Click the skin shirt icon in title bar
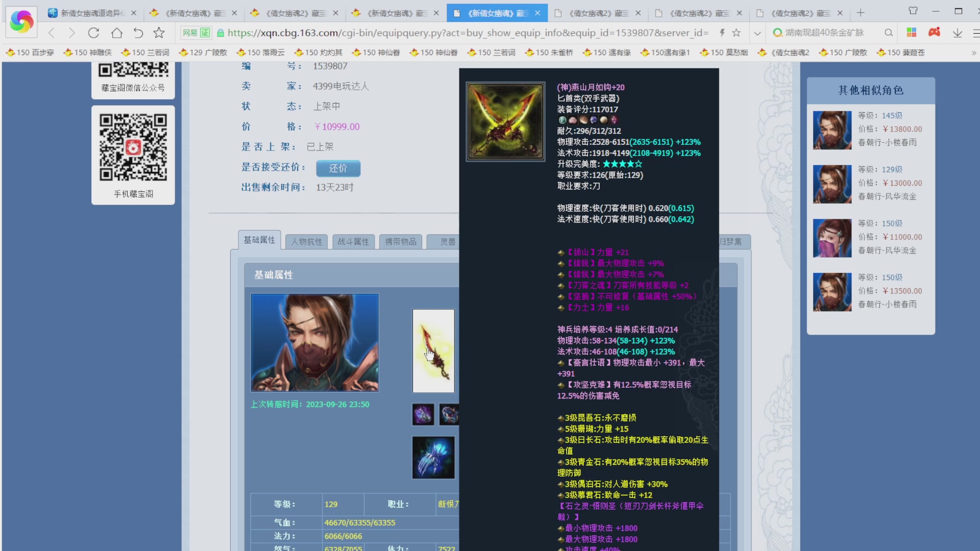Image resolution: width=980 pixels, height=551 pixels. [913, 11]
